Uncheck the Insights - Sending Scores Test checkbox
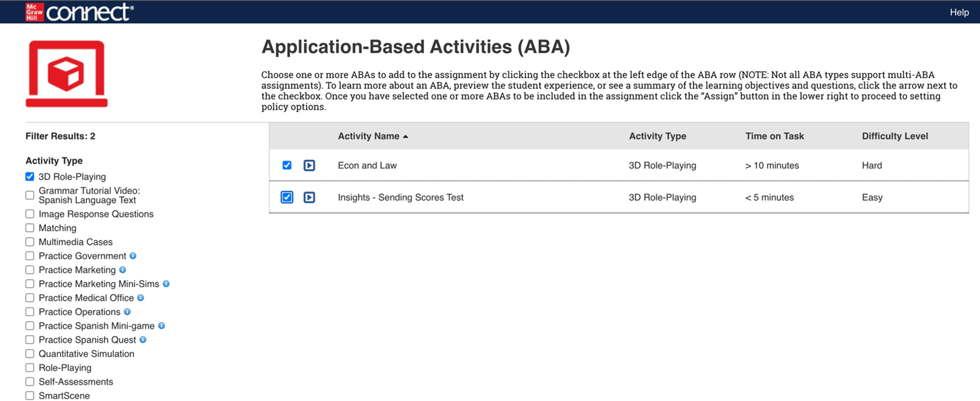The width and height of the screenshot is (980, 401). [x=287, y=197]
